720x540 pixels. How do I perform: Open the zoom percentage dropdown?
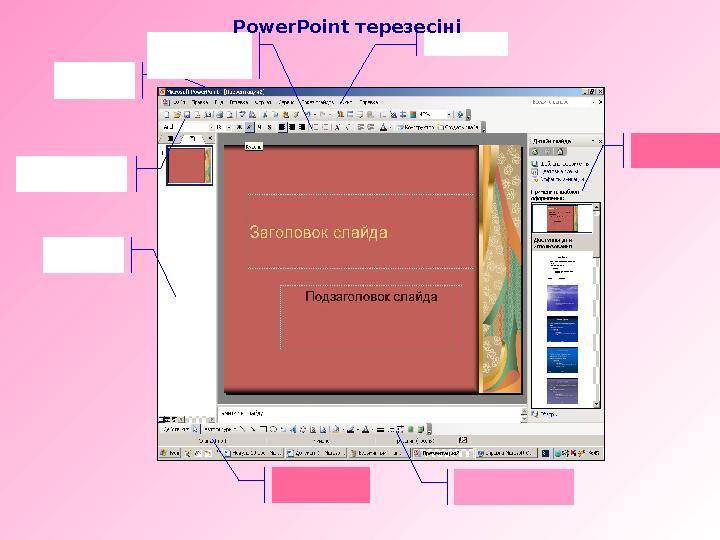pos(449,115)
